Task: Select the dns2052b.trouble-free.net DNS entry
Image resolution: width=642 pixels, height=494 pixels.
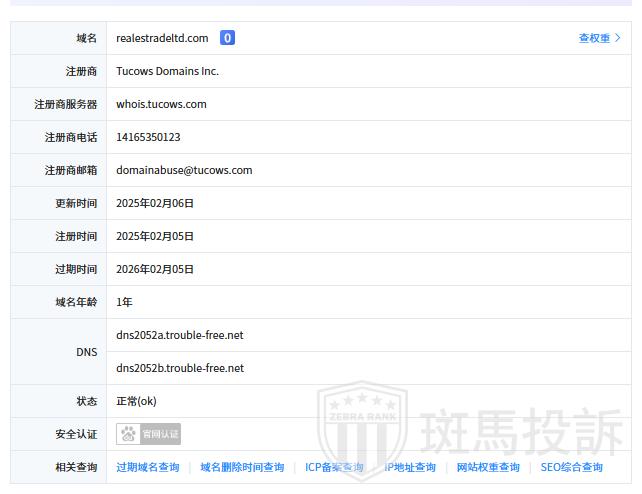Action: tap(180, 368)
